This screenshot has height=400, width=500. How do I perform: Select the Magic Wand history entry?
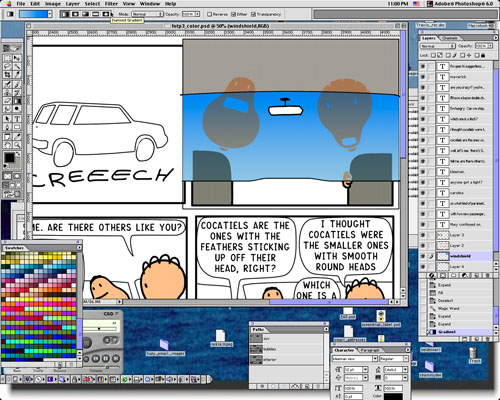coord(448,309)
